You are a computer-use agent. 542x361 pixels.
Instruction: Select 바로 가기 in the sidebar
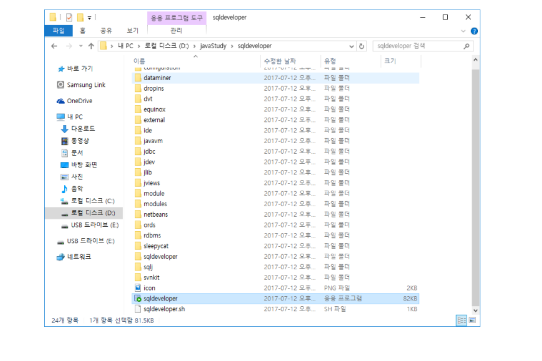click(x=76, y=69)
